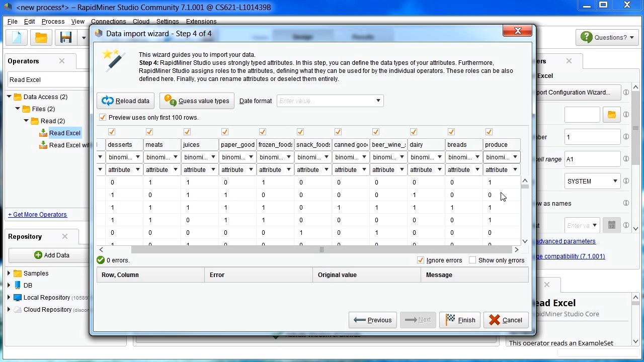Close the Repository panel tab
The height and width of the screenshot is (362, 644).
click(x=65, y=236)
